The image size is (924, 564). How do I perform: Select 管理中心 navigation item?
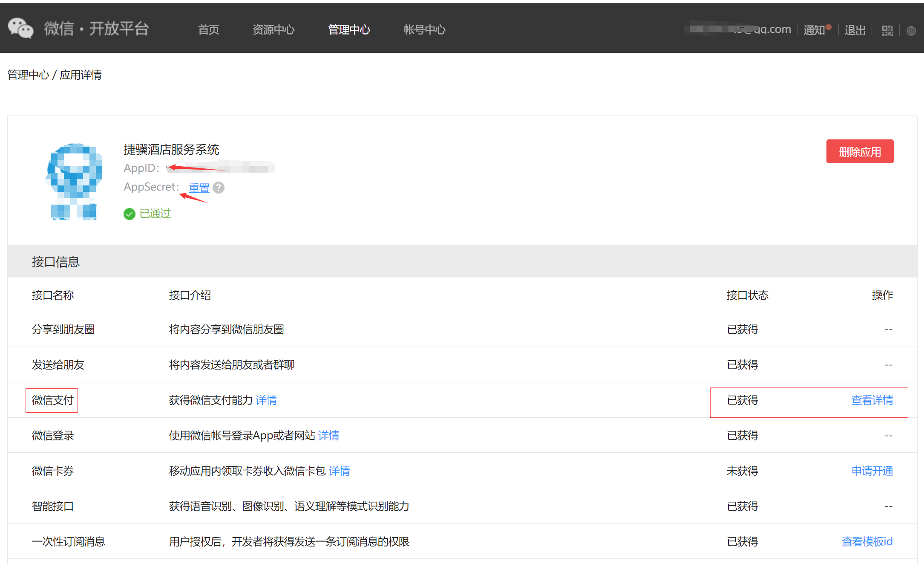click(x=349, y=29)
